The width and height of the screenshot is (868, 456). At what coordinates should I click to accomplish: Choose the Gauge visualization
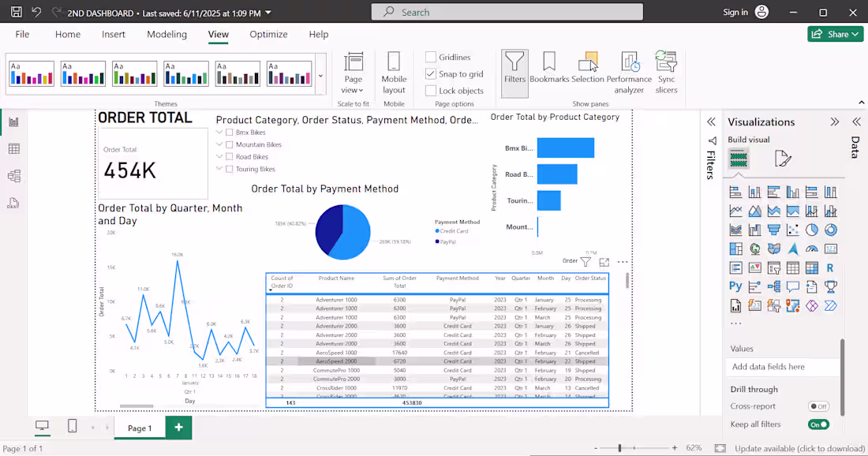810,249
